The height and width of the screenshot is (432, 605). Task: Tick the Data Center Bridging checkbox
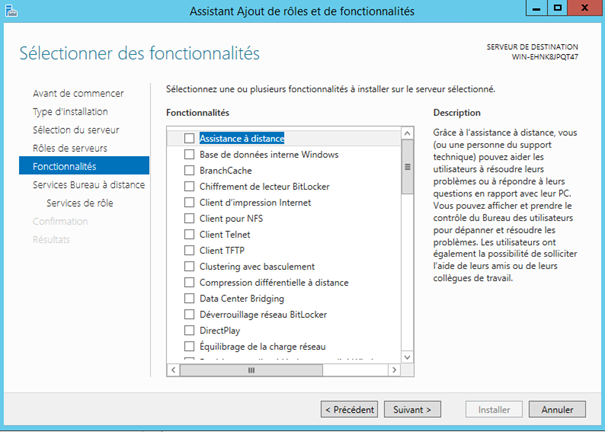tap(189, 298)
